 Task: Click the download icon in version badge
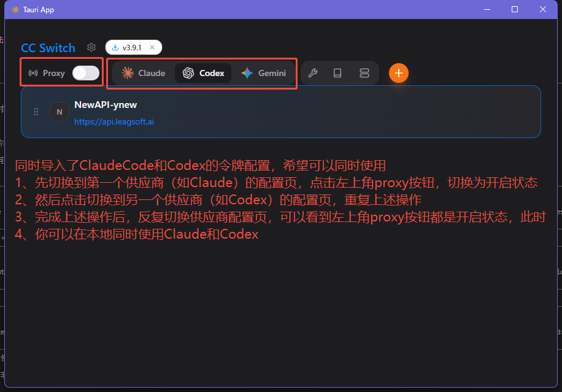click(116, 47)
